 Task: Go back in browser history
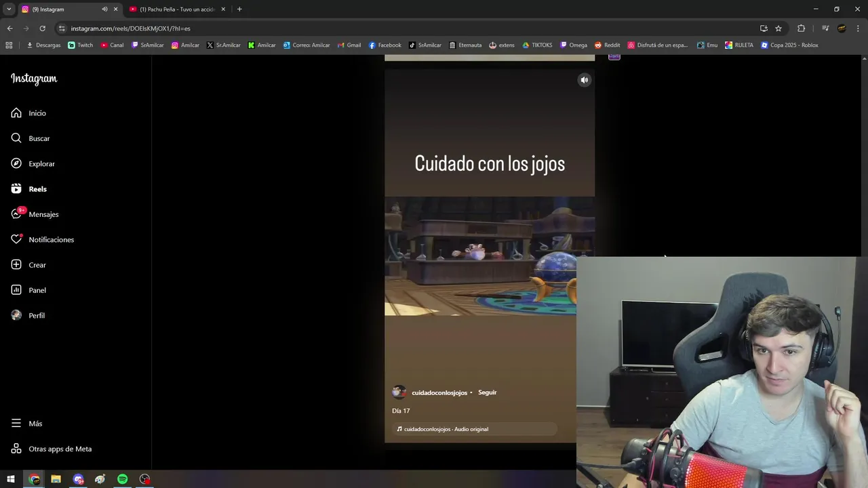[9, 28]
